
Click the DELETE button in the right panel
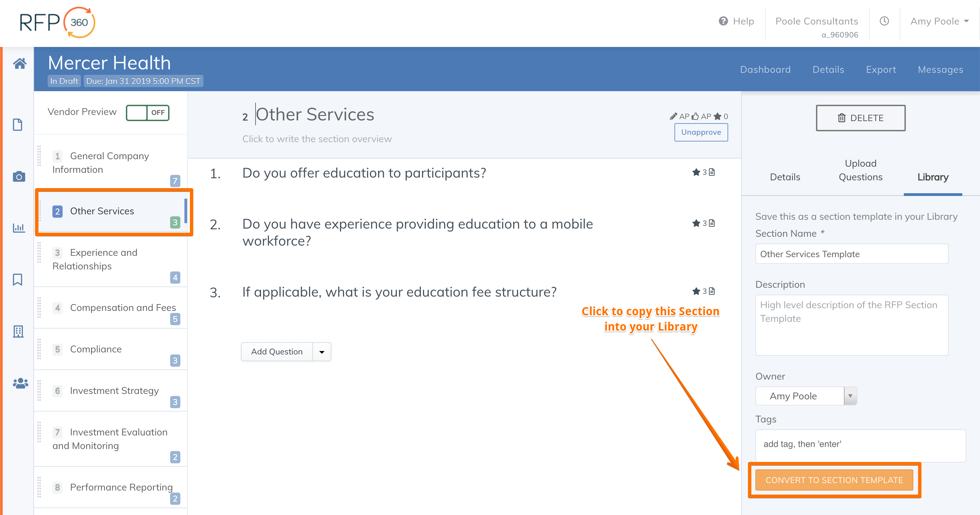point(861,118)
